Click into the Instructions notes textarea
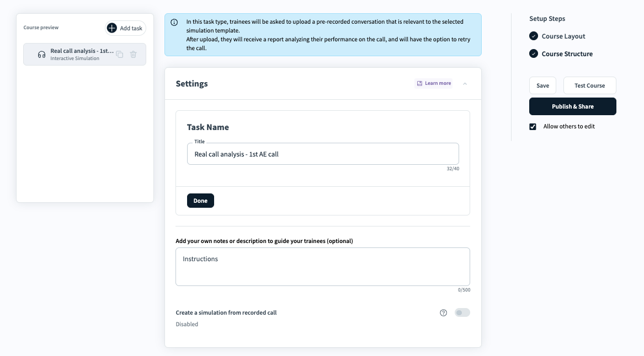The image size is (644, 356). coord(323,267)
